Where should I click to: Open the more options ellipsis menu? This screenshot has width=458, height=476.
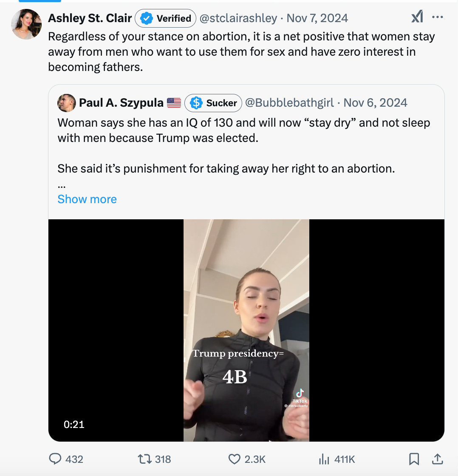438,17
